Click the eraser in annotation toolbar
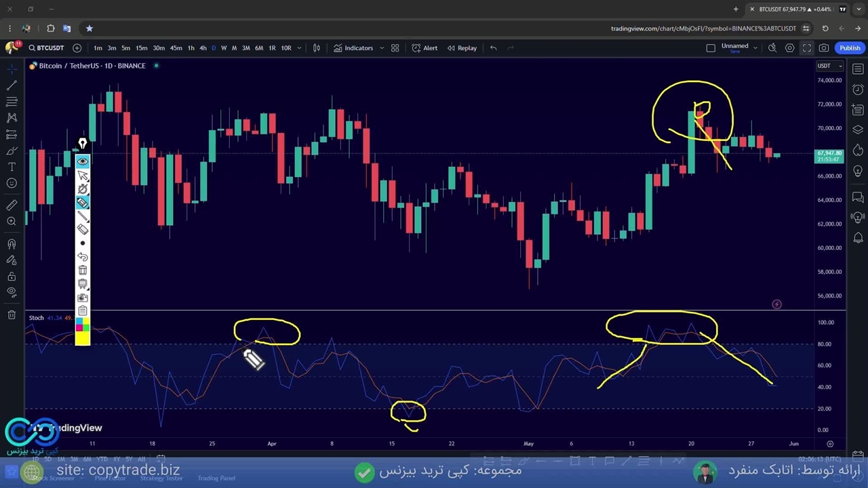The width and height of the screenshot is (868, 488). tap(82, 229)
